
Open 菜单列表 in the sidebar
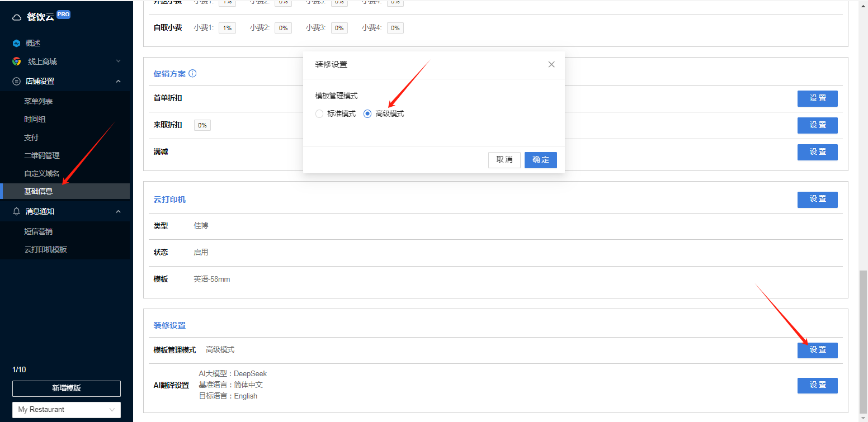point(39,101)
